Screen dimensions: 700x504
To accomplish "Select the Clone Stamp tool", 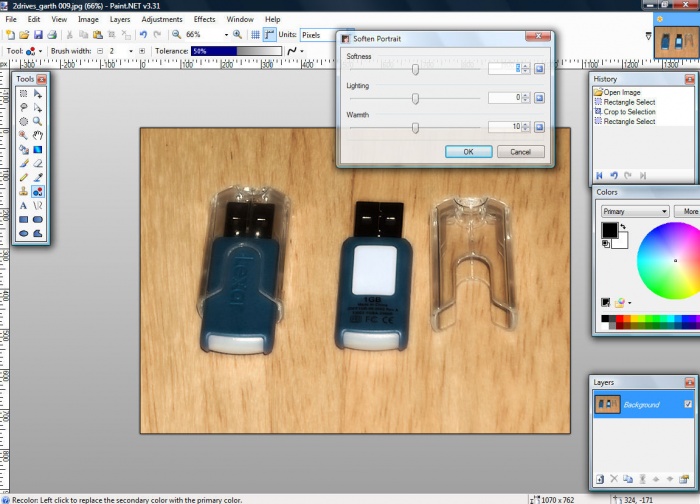I will point(23,190).
